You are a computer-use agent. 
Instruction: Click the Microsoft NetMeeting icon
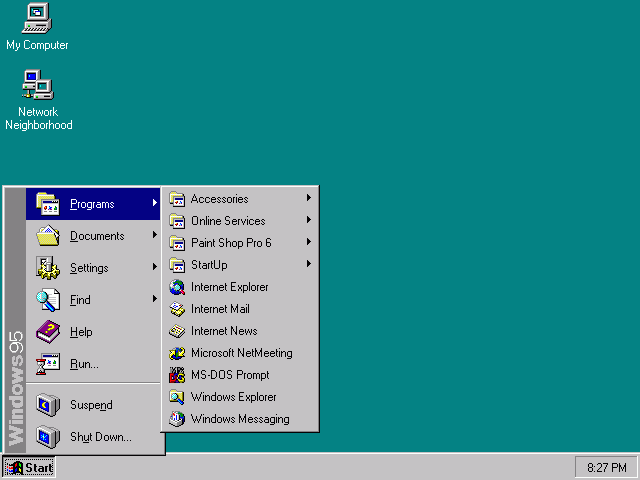coord(177,353)
